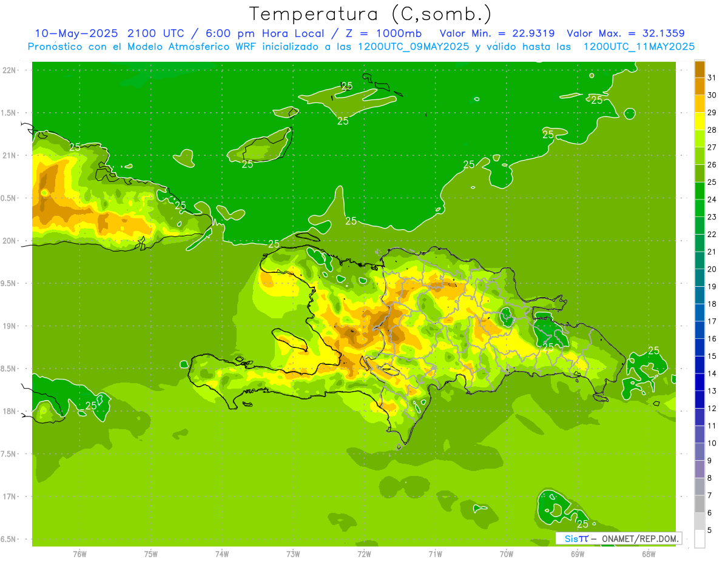
Task: Click the legend value "21"
Action: 712,252
